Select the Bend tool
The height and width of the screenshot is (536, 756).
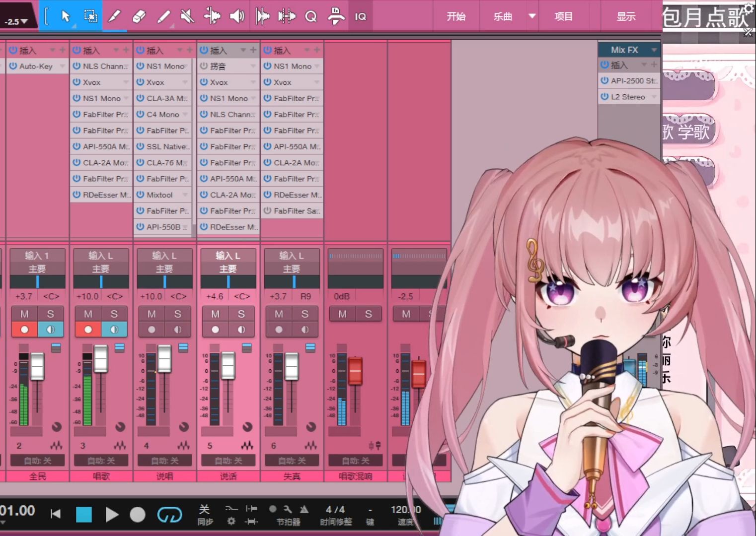pos(212,16)
